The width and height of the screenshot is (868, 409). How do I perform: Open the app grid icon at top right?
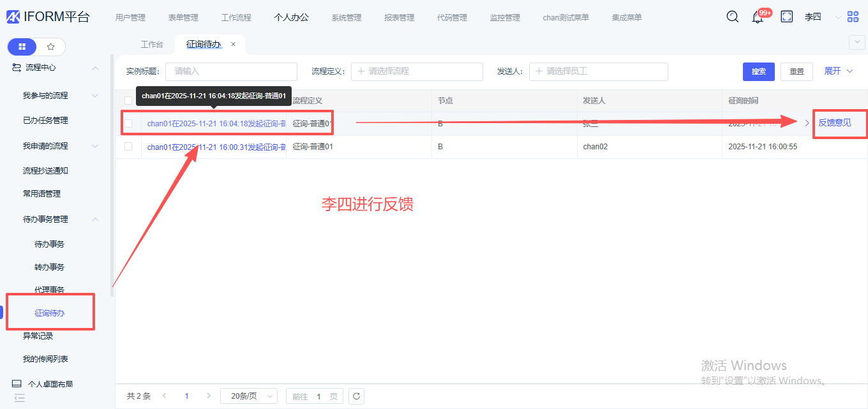pyautogui.click(x=853, y=17)
